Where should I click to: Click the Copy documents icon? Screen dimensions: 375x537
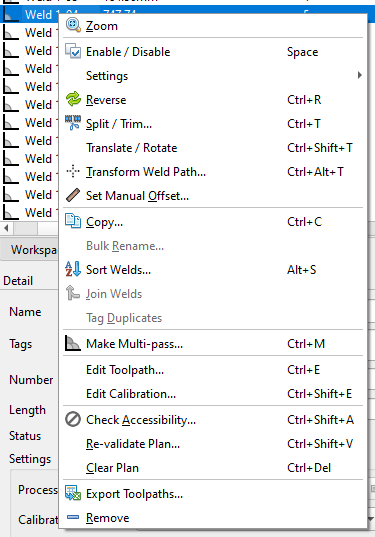coord(73,221)
